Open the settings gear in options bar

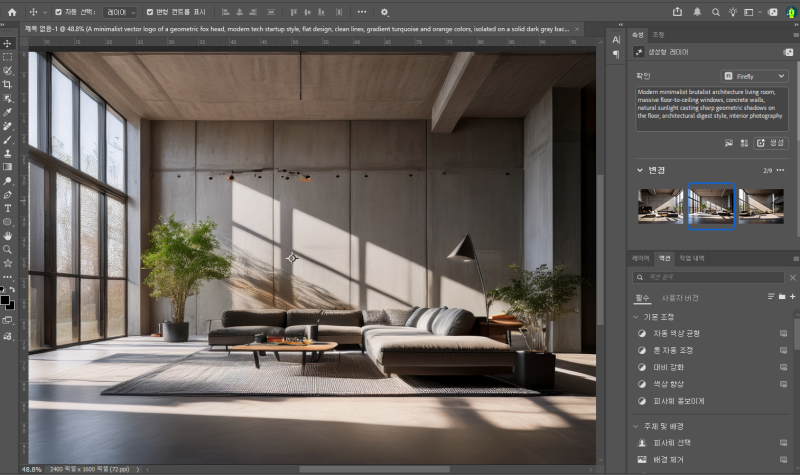384,12
